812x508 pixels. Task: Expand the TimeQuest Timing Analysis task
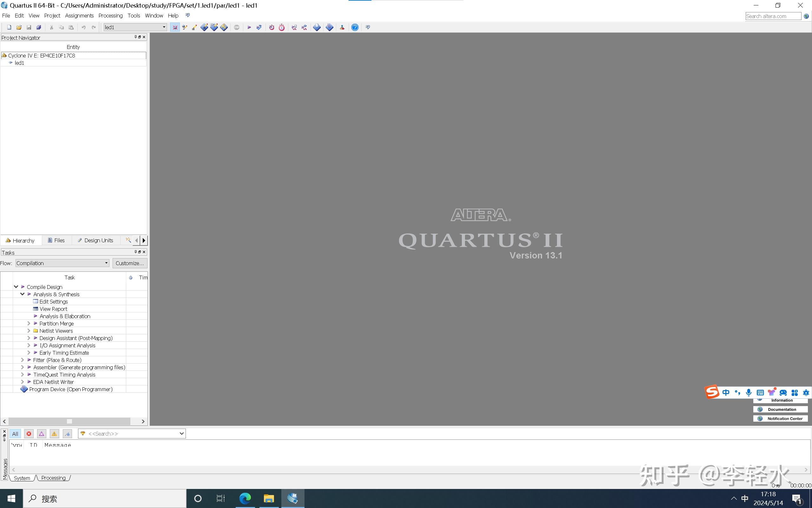click(22, 375)
